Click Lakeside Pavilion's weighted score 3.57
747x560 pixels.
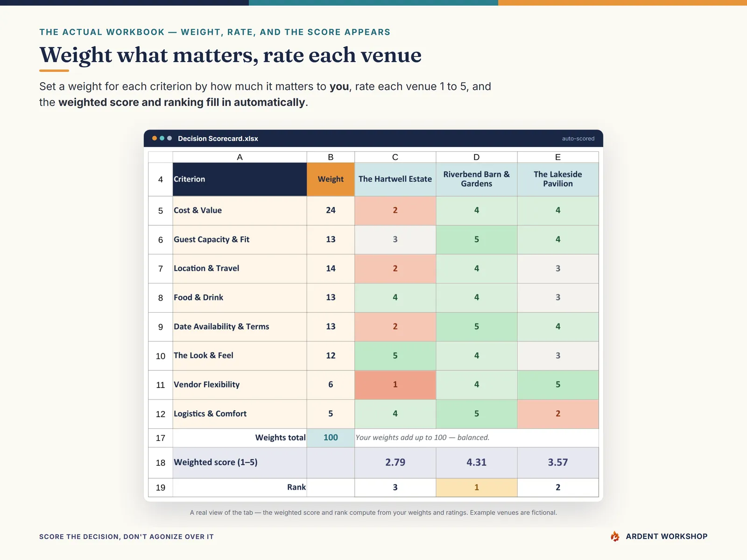pos(558,462)
